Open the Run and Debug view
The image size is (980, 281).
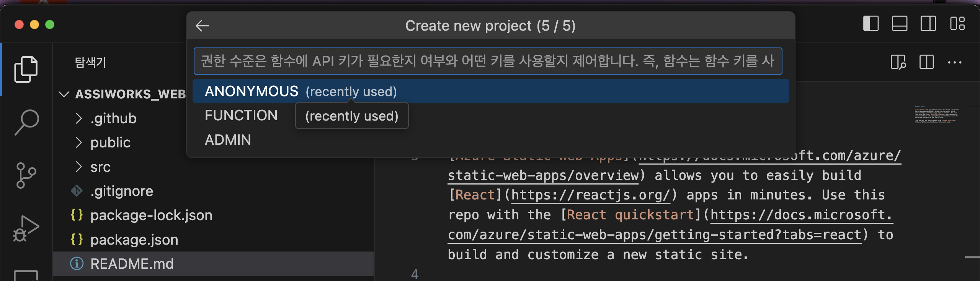pyautogui.click(x=26, y=228)
